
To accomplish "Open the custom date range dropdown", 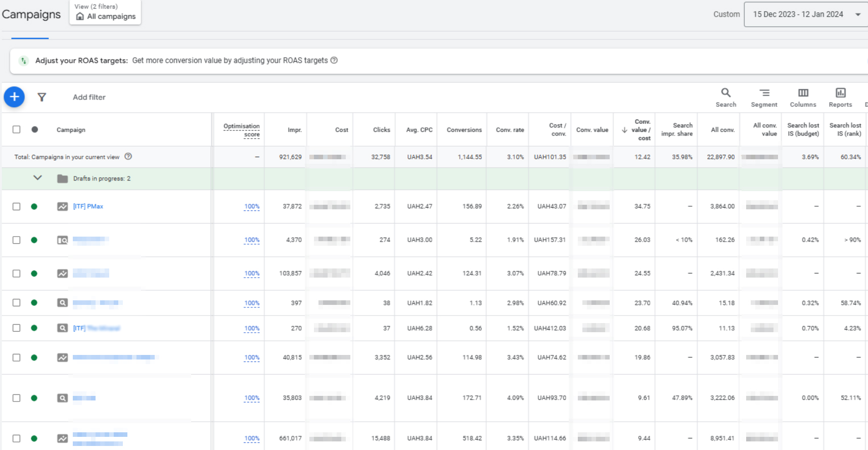I will 806,14.
